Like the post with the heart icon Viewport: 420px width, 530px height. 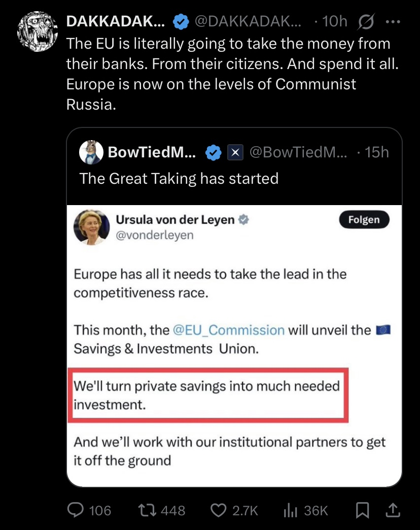218,510
